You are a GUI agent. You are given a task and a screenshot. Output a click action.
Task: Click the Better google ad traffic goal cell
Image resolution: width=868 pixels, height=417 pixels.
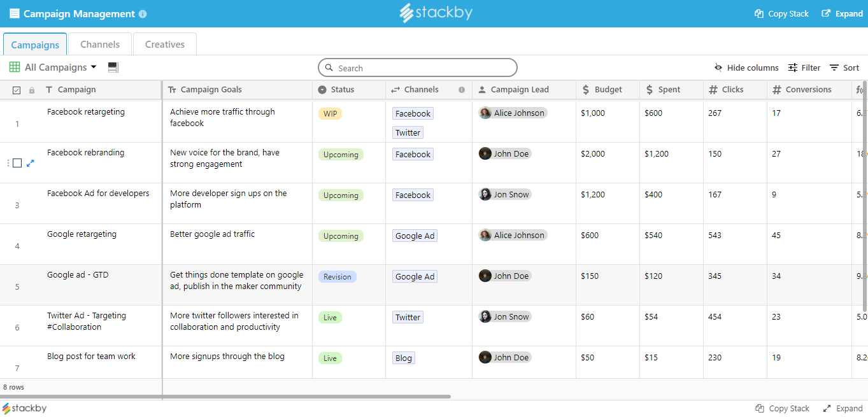coord(238,244)
